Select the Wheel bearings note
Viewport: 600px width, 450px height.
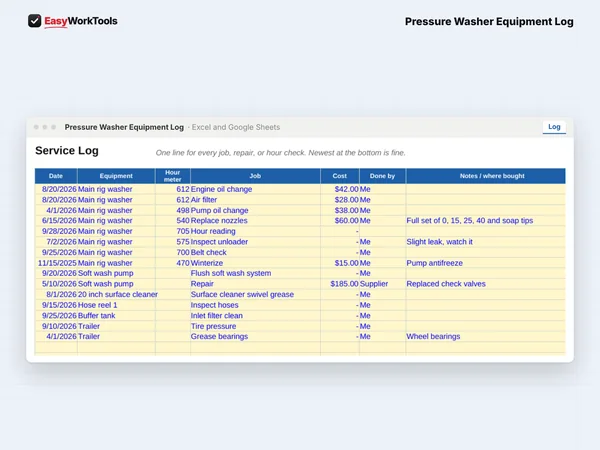(486, 337)
